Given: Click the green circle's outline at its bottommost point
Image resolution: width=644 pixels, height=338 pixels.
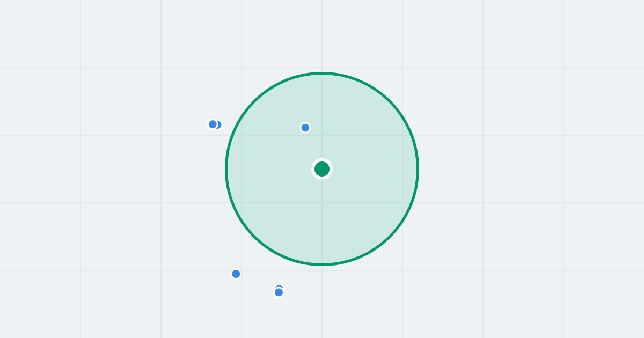Looking at the screenshot, I should click(x=322, y=264).
